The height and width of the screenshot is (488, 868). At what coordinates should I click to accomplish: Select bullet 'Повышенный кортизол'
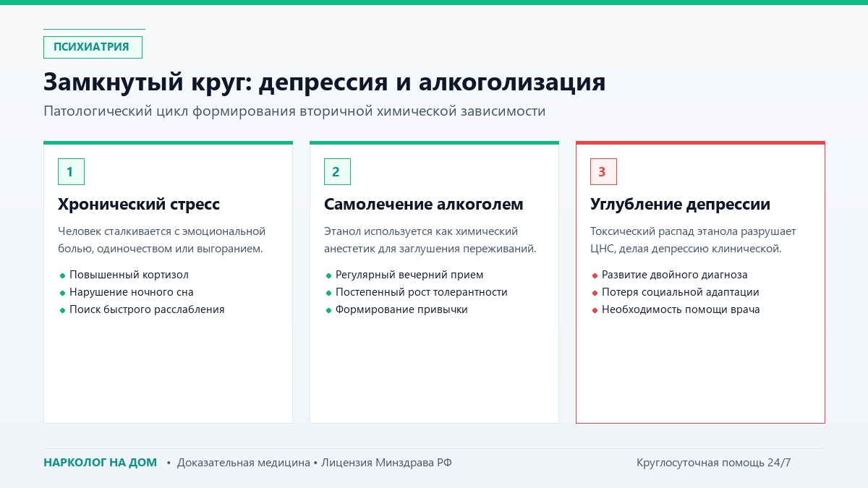point(129,275)
